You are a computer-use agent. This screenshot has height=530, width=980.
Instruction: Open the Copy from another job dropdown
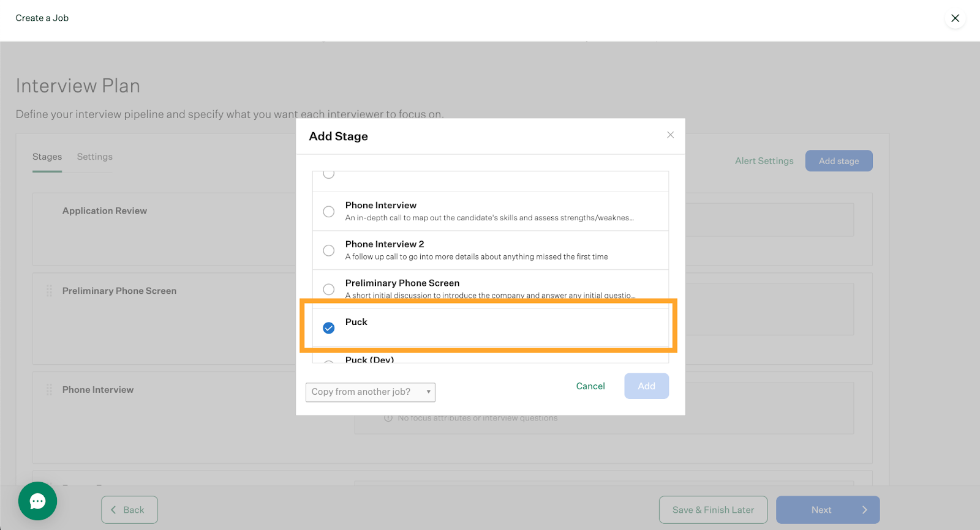[370, 392]
